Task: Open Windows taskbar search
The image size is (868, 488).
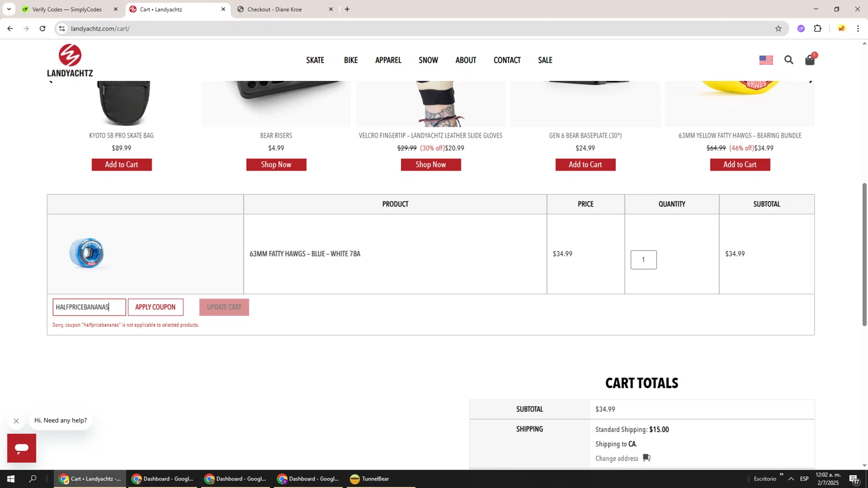Action: (32, 479)
